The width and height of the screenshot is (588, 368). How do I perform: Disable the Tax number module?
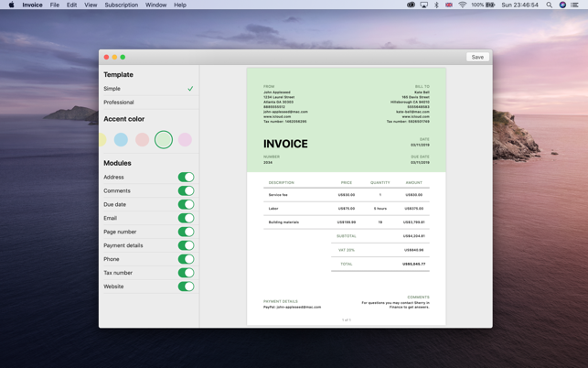click(186, 273)
